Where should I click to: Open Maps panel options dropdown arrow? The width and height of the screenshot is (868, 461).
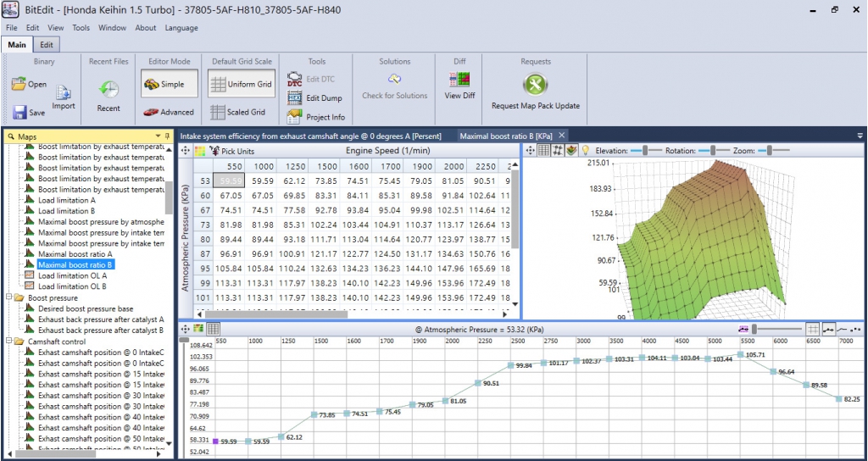[x=159, y=136]
